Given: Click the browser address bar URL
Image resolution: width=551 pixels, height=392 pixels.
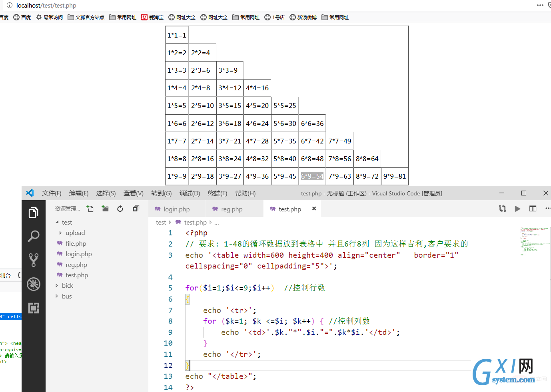Looking at the screenshot, I should (x=46, y=6).
